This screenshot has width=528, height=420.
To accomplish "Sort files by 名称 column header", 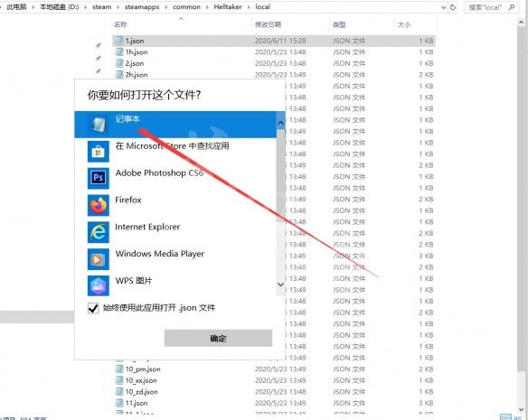I will pyautogui.click(x=120, y=24).
